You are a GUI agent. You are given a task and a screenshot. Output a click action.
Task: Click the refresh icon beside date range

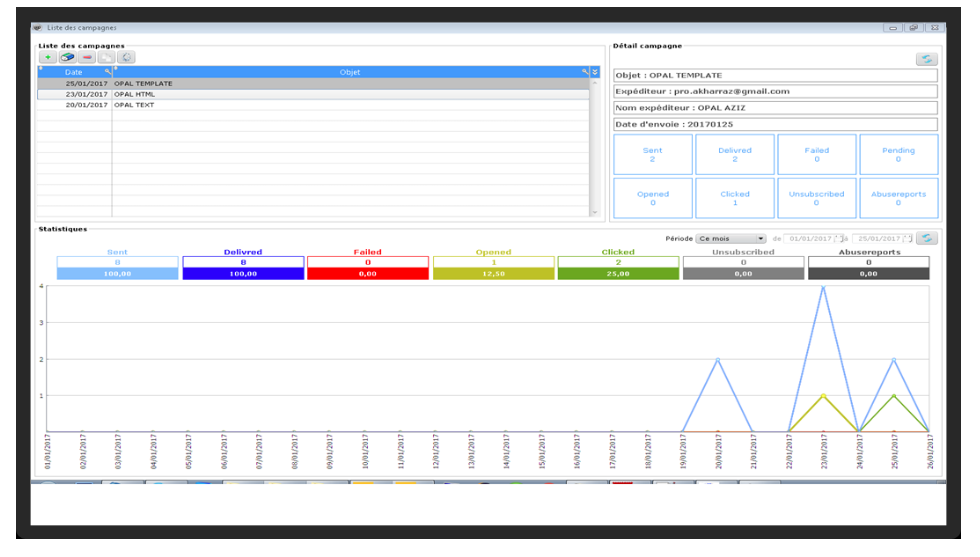(x=927, y=238)
